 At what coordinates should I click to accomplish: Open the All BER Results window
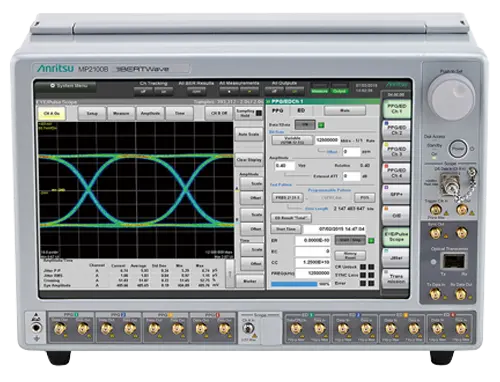point(196,91)
